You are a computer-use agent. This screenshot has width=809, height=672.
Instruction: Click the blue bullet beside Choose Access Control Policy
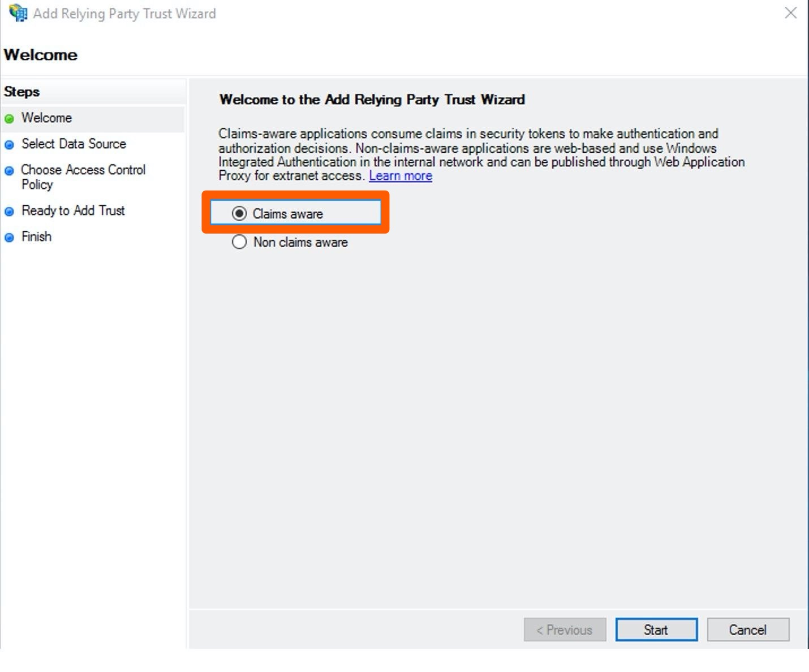pos(9,171)
